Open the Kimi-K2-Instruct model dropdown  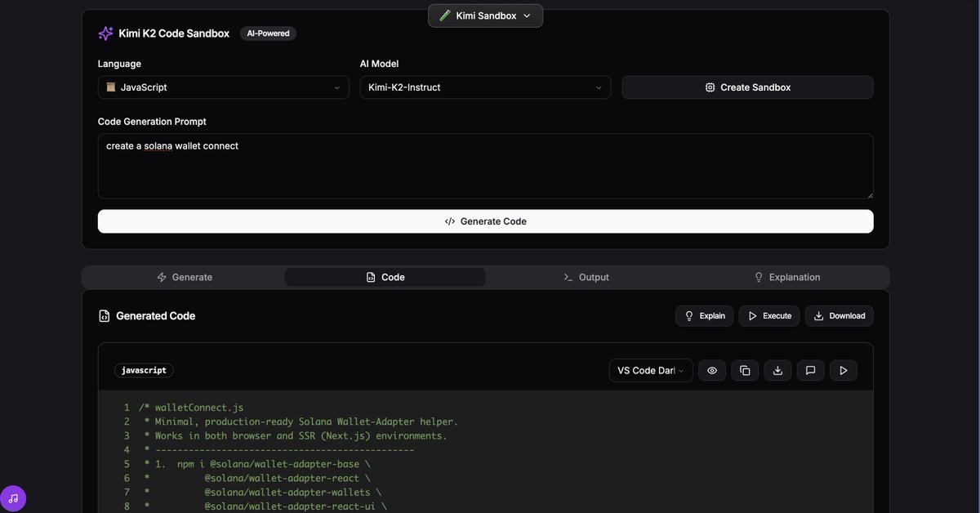(485, 87)
